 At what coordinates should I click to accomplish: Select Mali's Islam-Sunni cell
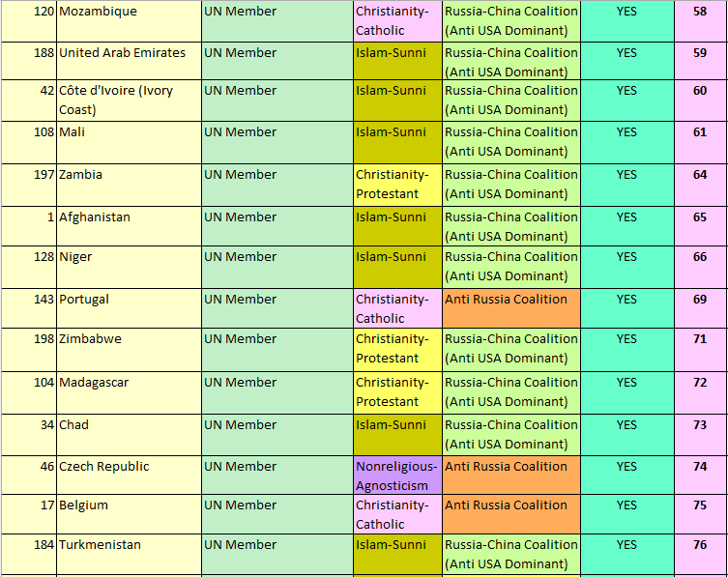pyautogui.click(x=397, y=142)
